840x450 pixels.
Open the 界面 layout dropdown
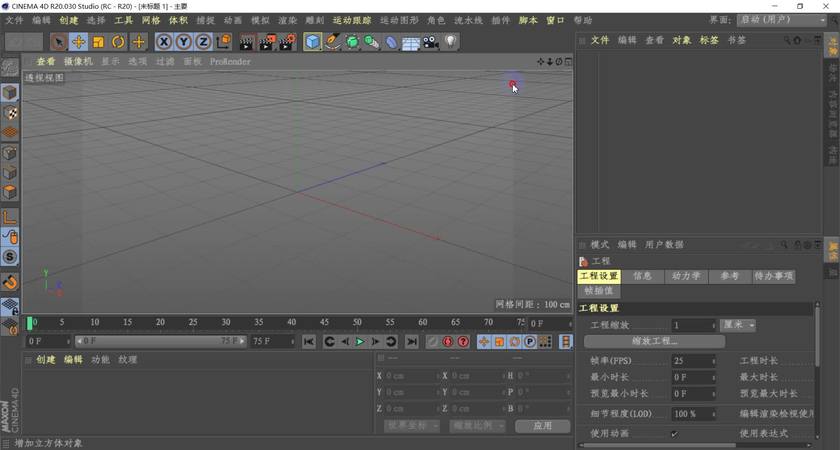coord(782,20)
